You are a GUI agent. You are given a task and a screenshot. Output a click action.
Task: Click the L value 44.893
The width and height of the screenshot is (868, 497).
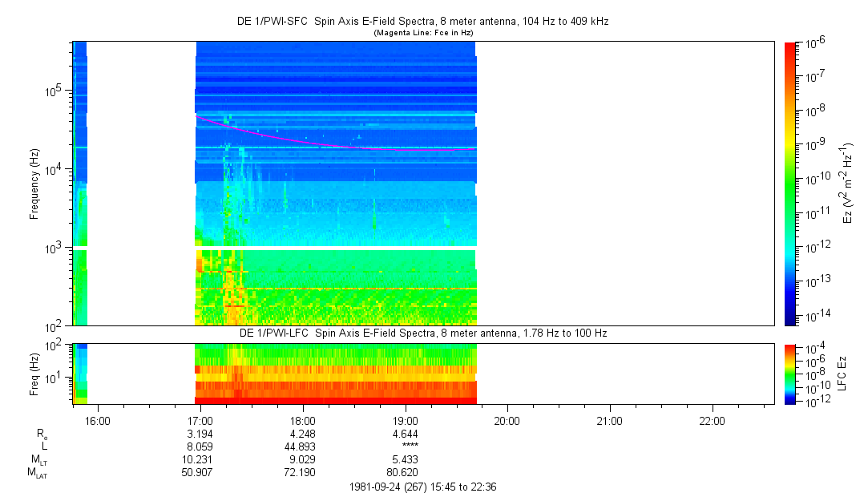coord(302,447)
